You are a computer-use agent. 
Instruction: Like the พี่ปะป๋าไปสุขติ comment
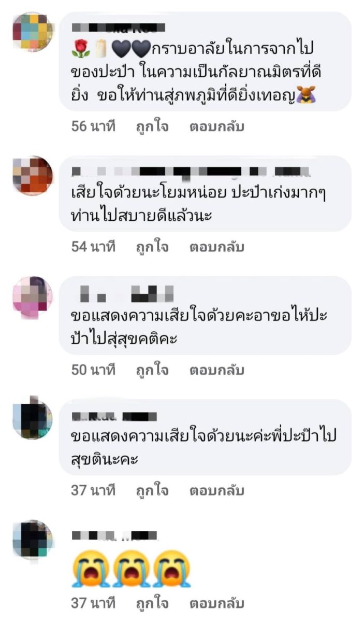[x=152, y=490]
